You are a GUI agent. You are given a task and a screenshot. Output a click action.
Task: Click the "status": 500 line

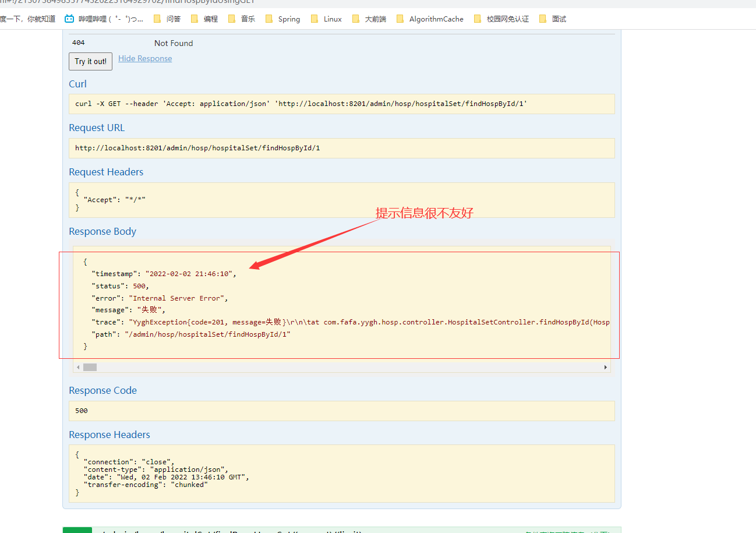point(121,286)
